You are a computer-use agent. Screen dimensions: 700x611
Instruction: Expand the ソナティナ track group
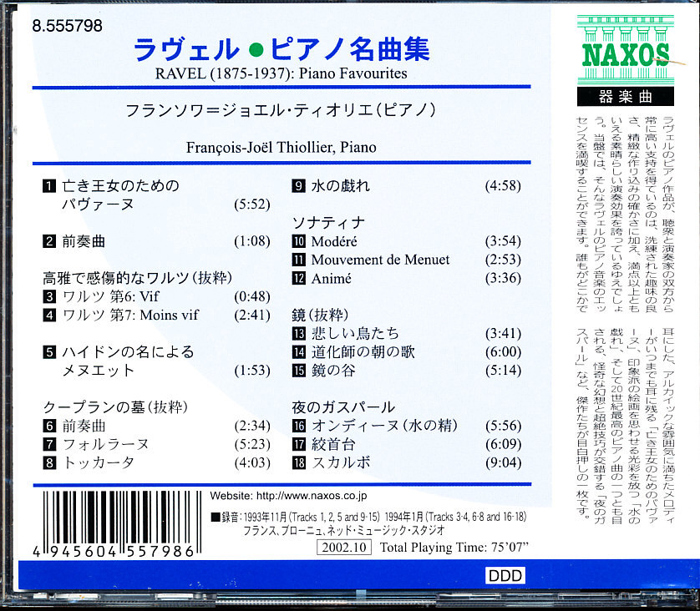(326, 220)
